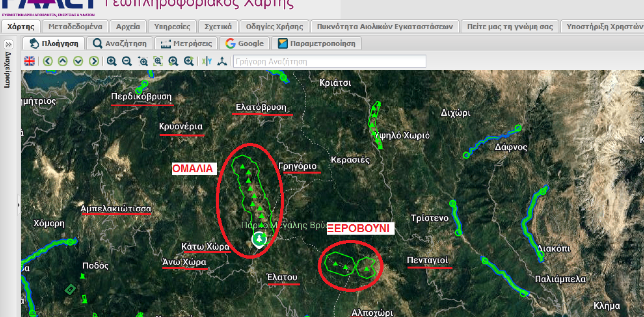Switch to the Μετρήσεις tab
This screenshot has height=317, width=644.
pos(186,44)
